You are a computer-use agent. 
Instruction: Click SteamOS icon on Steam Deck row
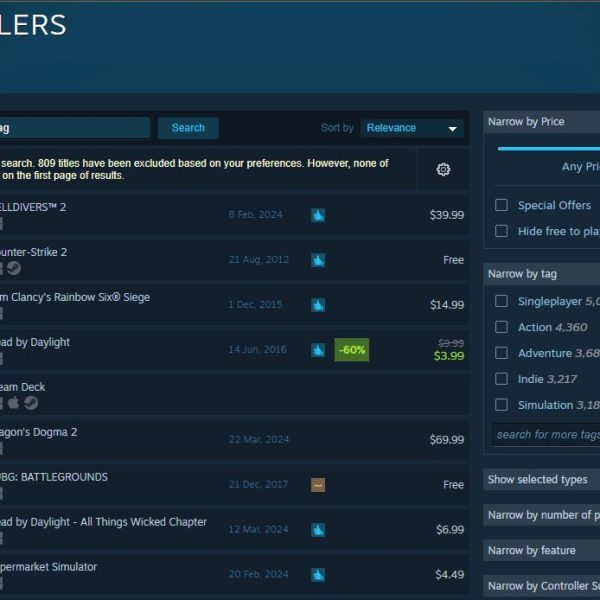(31, 403)
